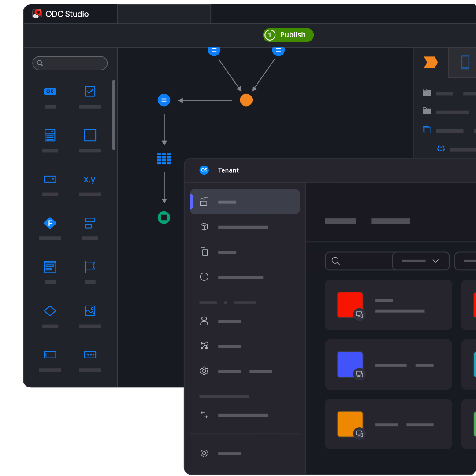Open the highlighted top item in Tenant sidebar
Screen dimensions: 476x476
[245, 201]
